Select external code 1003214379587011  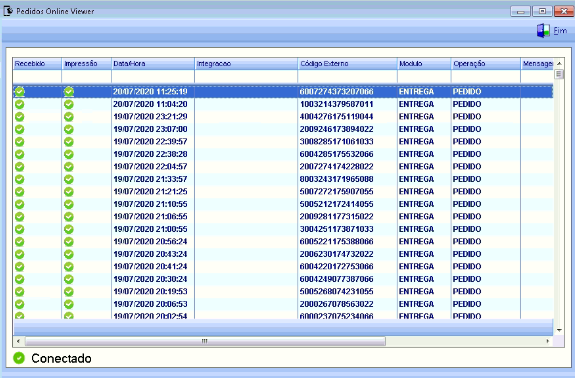click(336, 104)
